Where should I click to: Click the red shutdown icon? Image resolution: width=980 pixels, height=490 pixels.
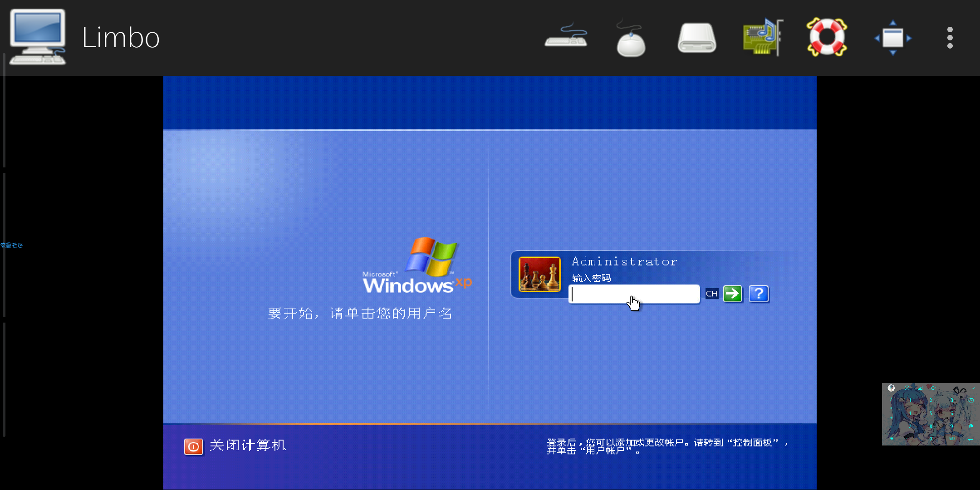[x=193, y=446]
